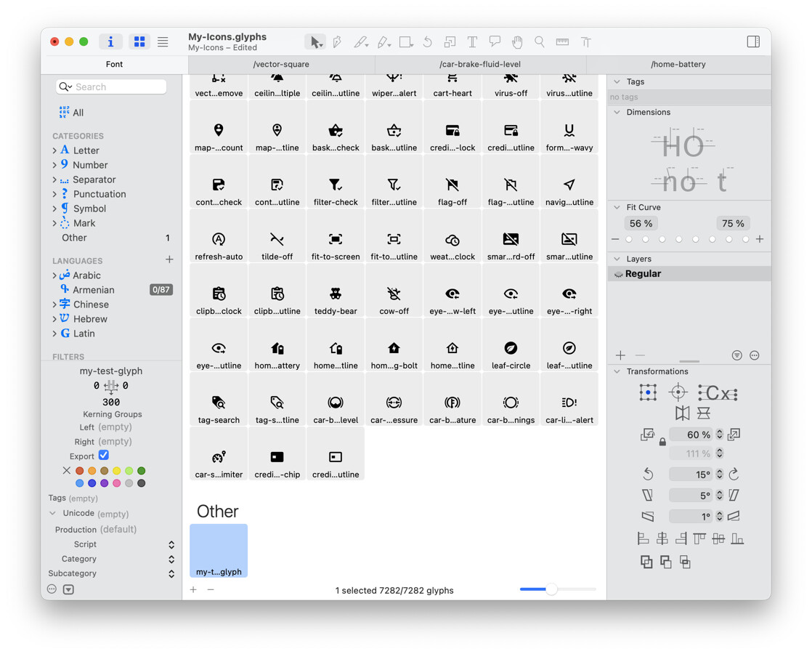This screenshot has width=812, height=654.
Task: Open the /car-brake-fluid-level tab
Action: point(480,64)
